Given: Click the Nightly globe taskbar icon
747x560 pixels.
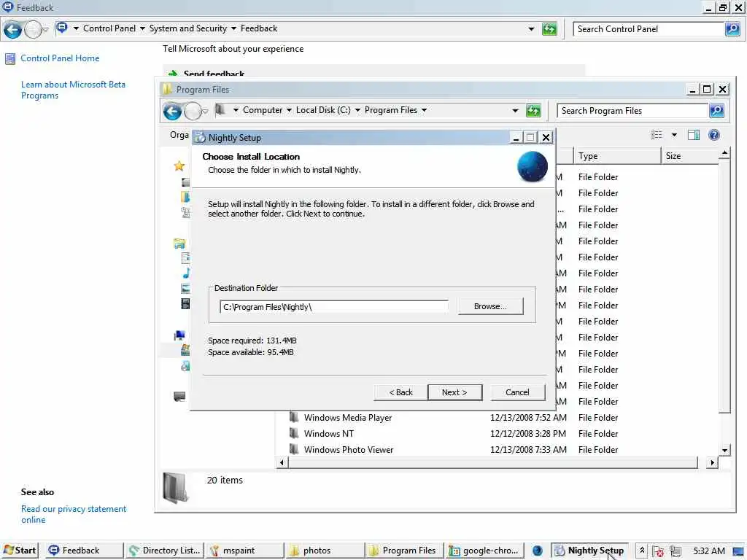Looking at the screenshot, I should point(538,551).
